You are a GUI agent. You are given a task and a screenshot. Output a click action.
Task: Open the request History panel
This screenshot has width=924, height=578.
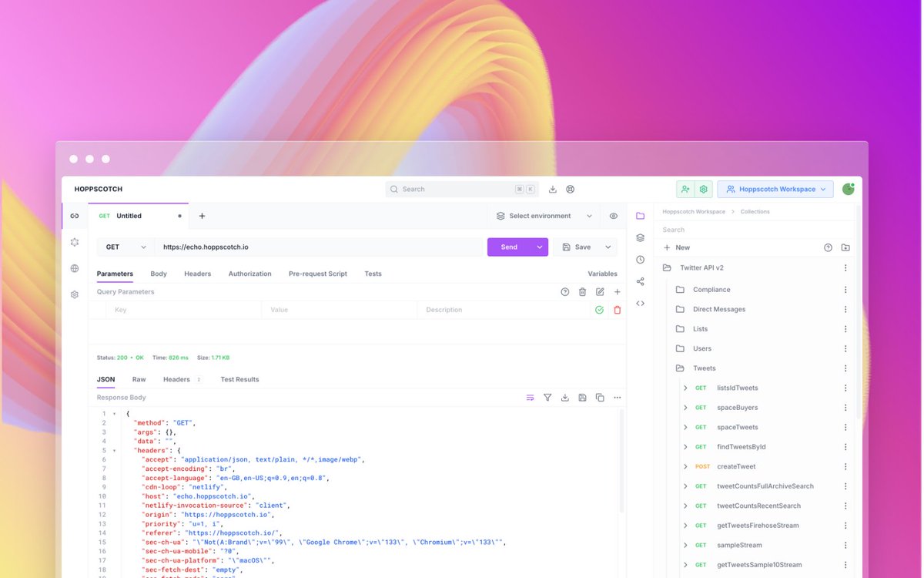[640, 259]
